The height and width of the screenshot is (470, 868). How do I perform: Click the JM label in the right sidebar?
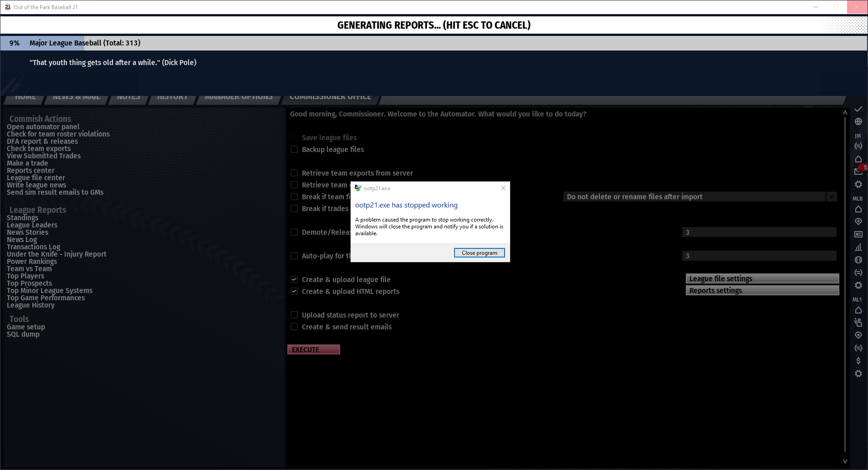[858, 136]
